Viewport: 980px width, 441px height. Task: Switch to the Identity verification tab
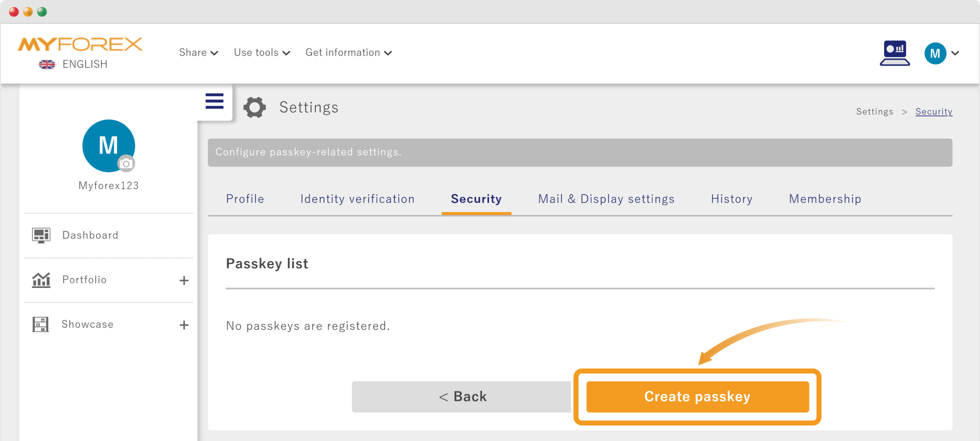[x=357, y=199]
